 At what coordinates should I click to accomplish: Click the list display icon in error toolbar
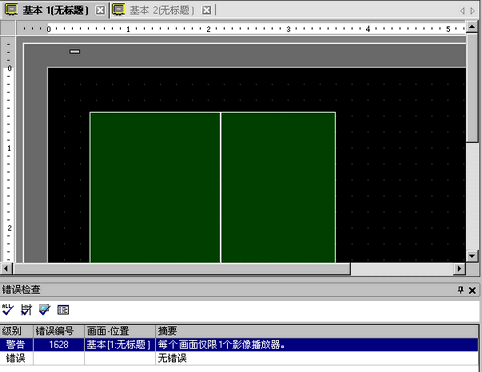coord(63,310)
